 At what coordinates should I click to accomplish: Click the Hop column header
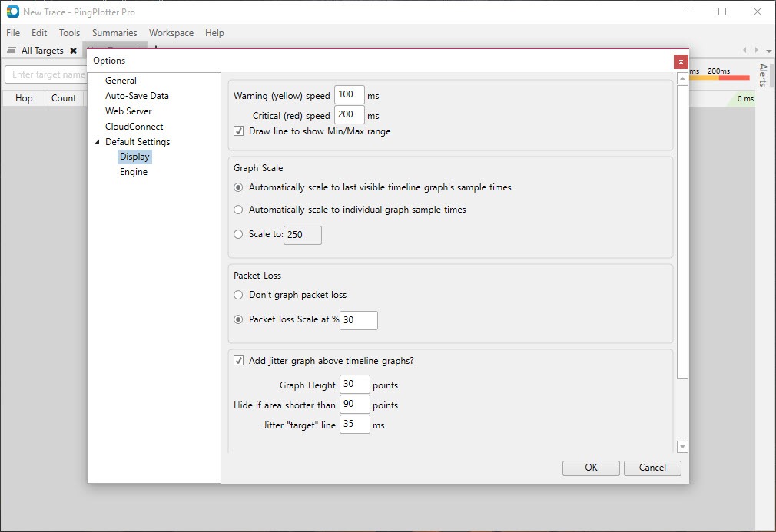(24, 98)
